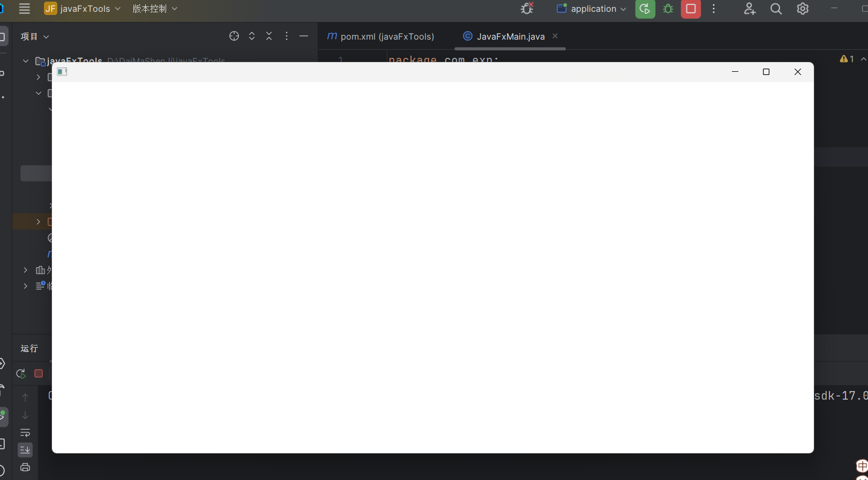Go down the stack trace arrow
The height and width of the screenshot is (480, 868).
coord(25,415)
